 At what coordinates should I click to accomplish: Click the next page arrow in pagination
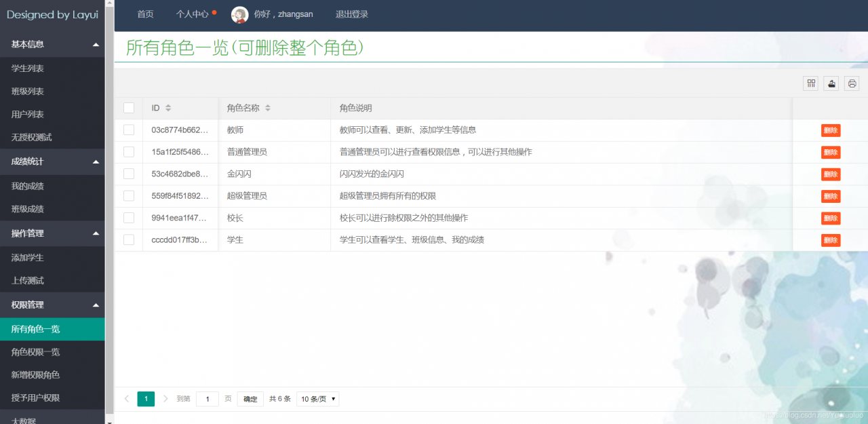(x=165, y=399)
